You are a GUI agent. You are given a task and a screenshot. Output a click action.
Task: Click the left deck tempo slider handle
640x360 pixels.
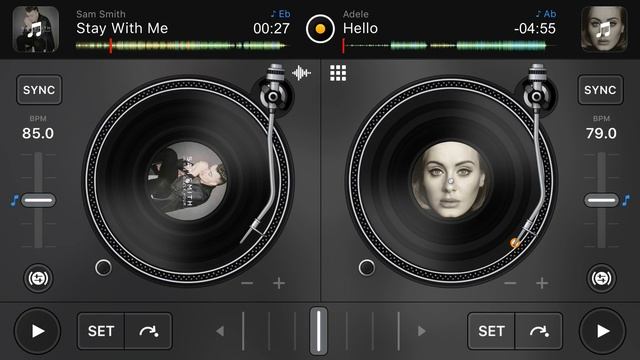pos(38,200)
